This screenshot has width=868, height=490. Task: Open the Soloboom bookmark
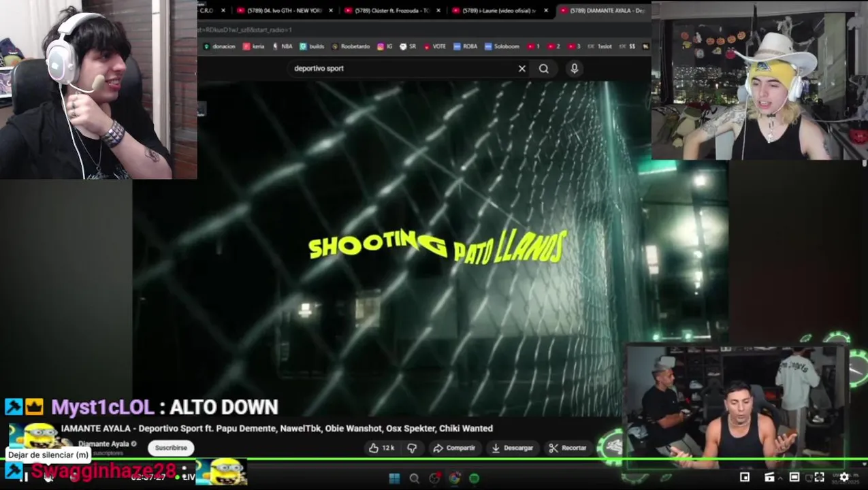[x=502, y=46]
